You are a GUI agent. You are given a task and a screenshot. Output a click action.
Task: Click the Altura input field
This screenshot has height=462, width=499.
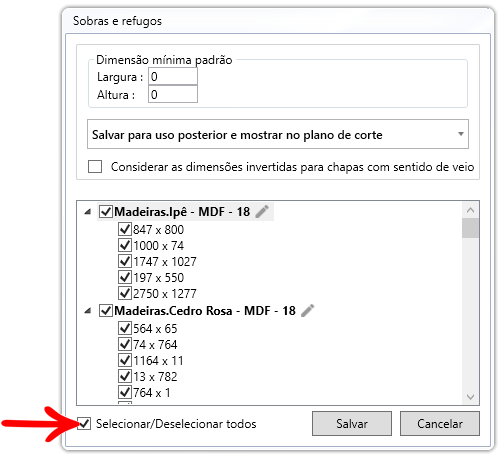[173, 94]
